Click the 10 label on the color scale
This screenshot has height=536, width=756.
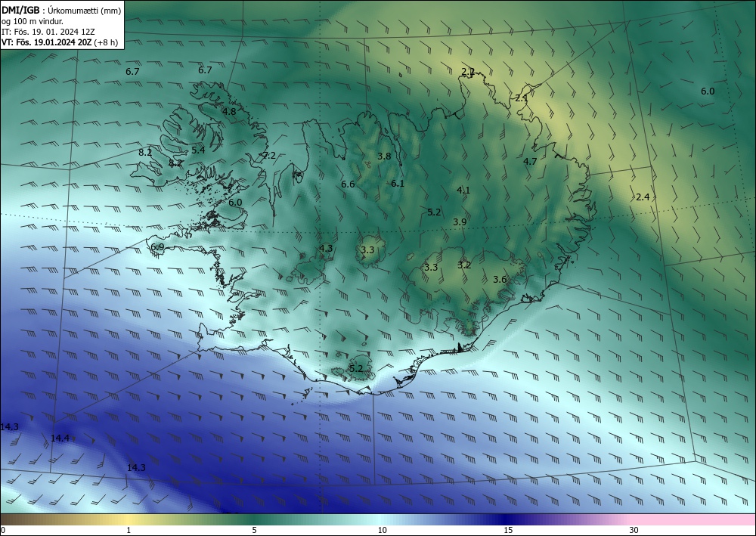pos(382,530)
